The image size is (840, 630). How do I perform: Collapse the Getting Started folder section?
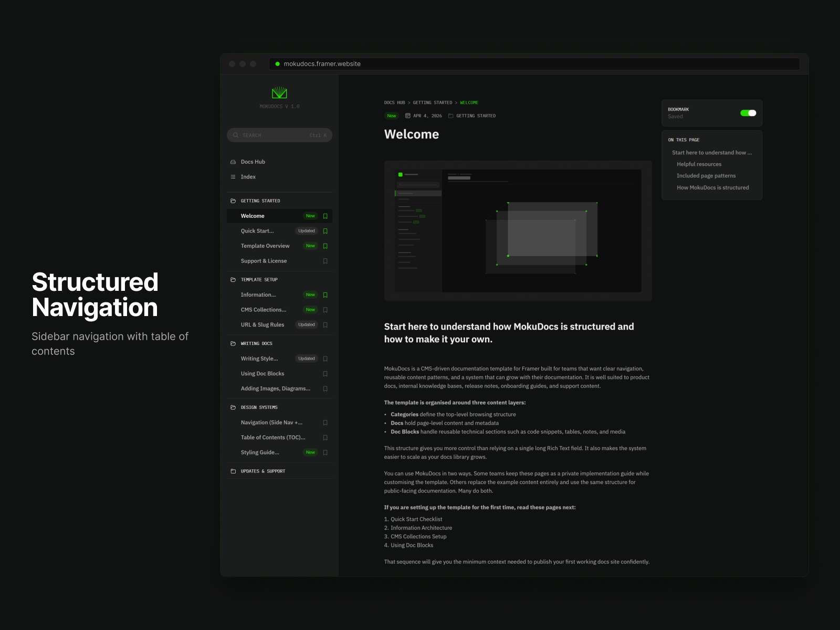279,201
